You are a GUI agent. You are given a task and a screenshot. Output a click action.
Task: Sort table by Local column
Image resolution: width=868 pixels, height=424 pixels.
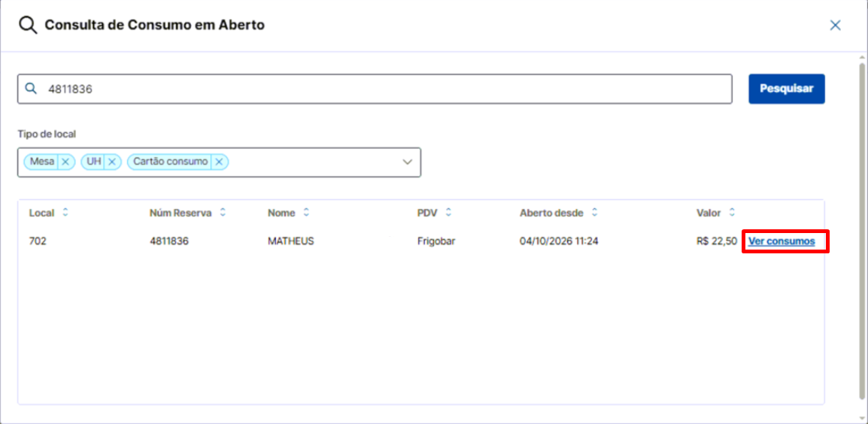pos(65,213)
